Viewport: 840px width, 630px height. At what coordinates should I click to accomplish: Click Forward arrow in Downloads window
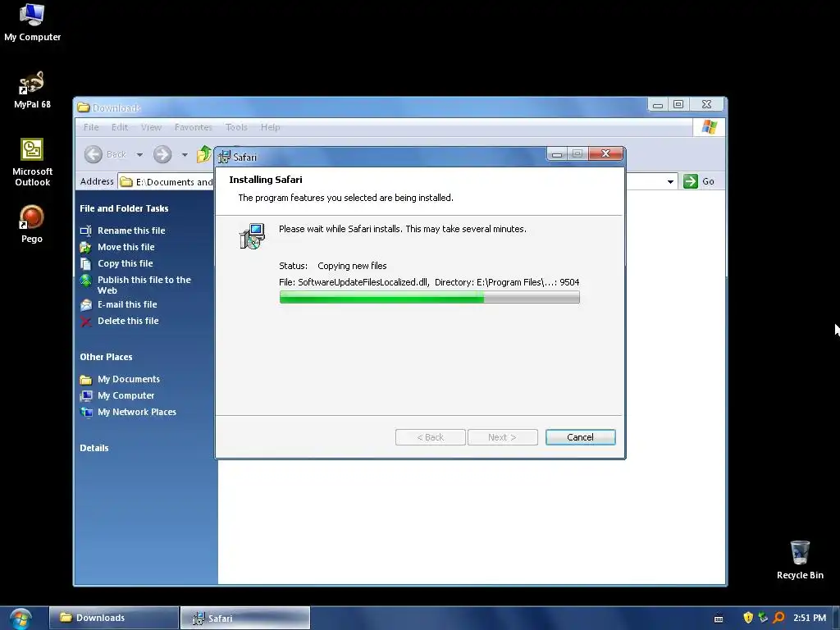click(162, 155)
